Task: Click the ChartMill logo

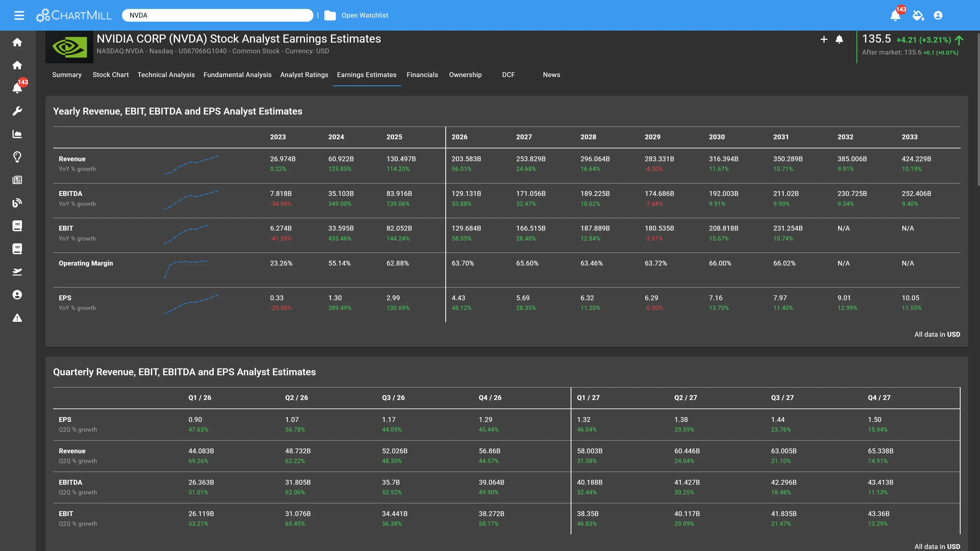Action: [x=74, y=15]
